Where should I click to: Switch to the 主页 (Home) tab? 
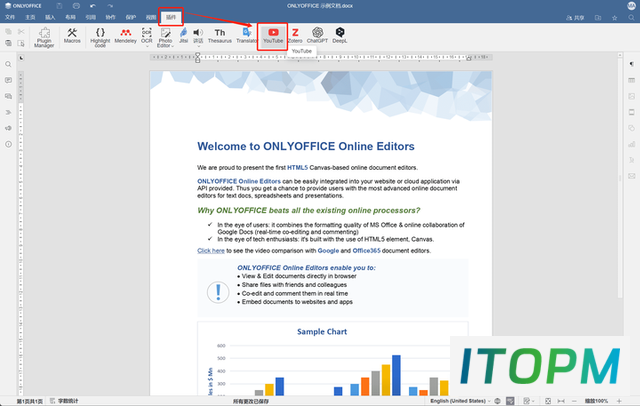coord(30,17)
